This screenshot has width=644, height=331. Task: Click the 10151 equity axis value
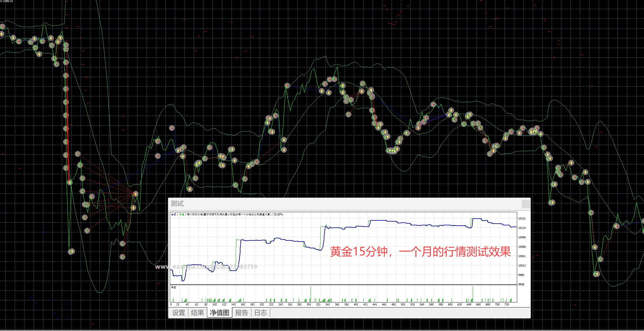pos(522,219)
